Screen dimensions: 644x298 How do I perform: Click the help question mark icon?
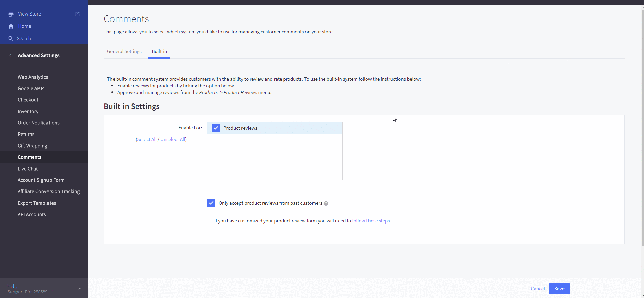(x=326, y=203)
